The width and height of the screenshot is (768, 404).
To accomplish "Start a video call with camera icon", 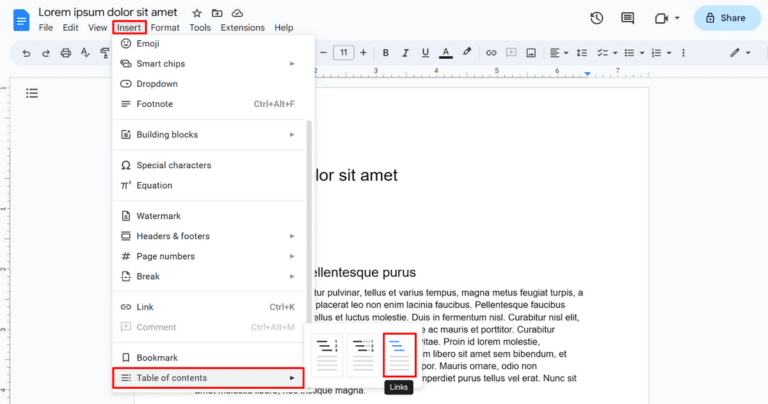I will tap(661, 18).
